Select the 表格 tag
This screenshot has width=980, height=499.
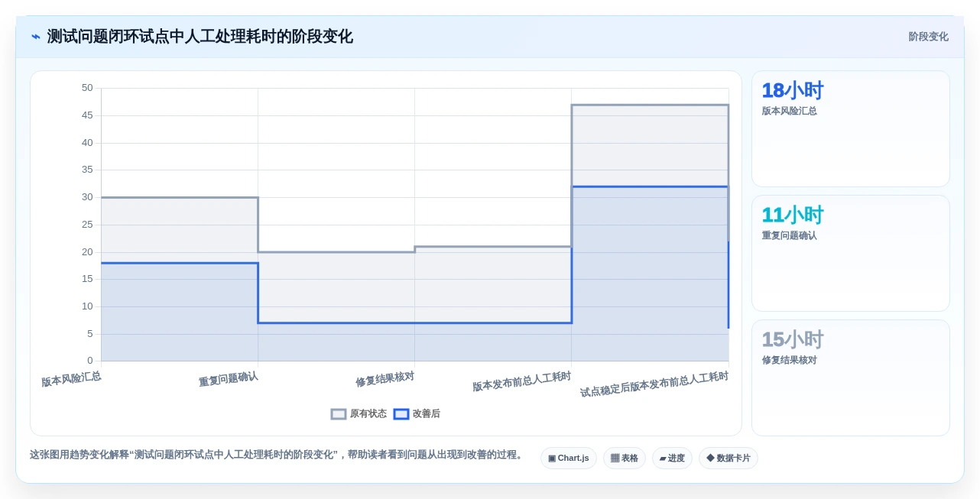click(625, 458)
